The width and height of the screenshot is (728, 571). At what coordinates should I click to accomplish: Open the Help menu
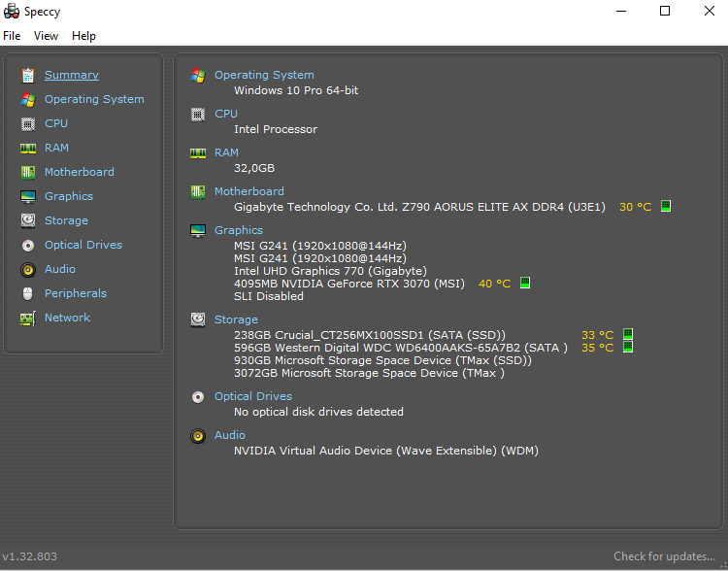(x=83, y=36)
